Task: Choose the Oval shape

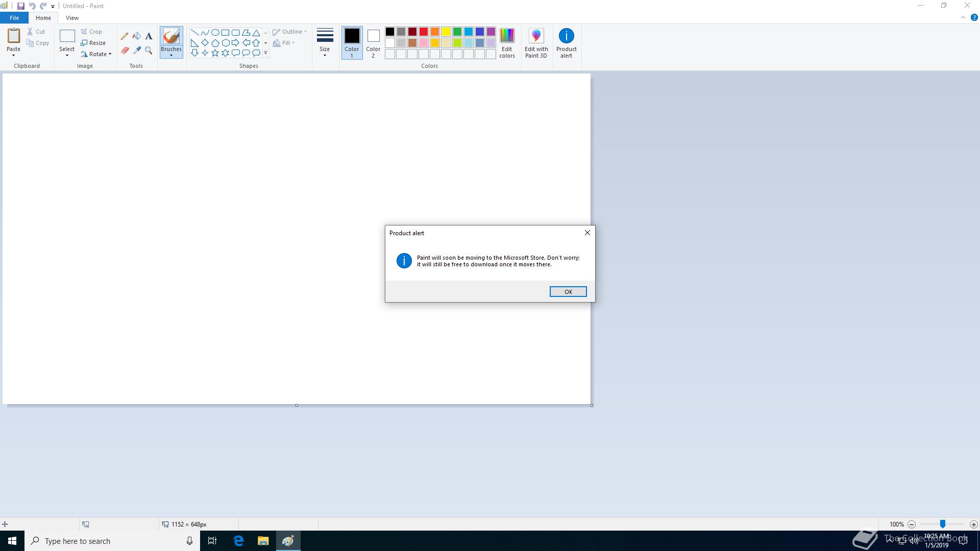Action: pos(215,32)
